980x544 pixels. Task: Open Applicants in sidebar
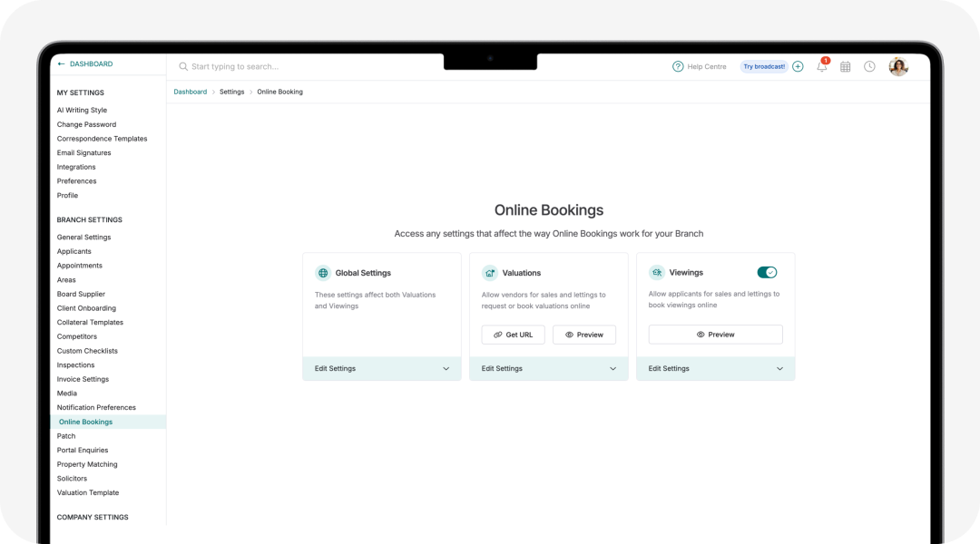coord(73,251)
